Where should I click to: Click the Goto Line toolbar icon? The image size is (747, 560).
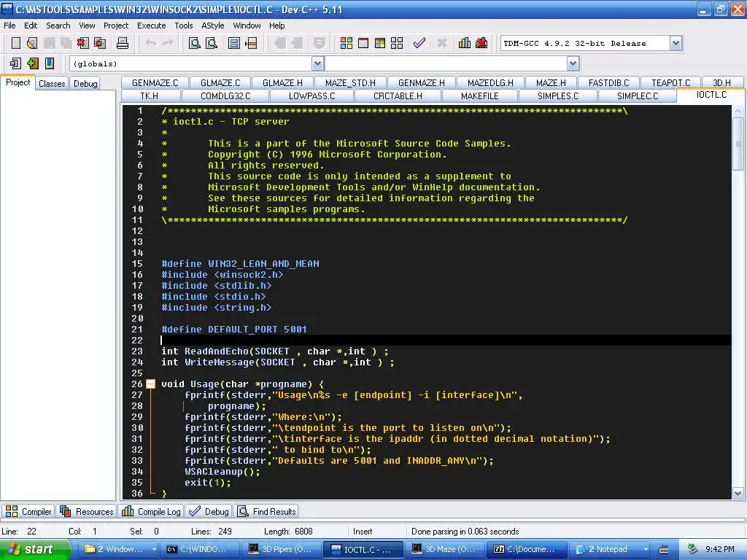[x=251, y=43]
